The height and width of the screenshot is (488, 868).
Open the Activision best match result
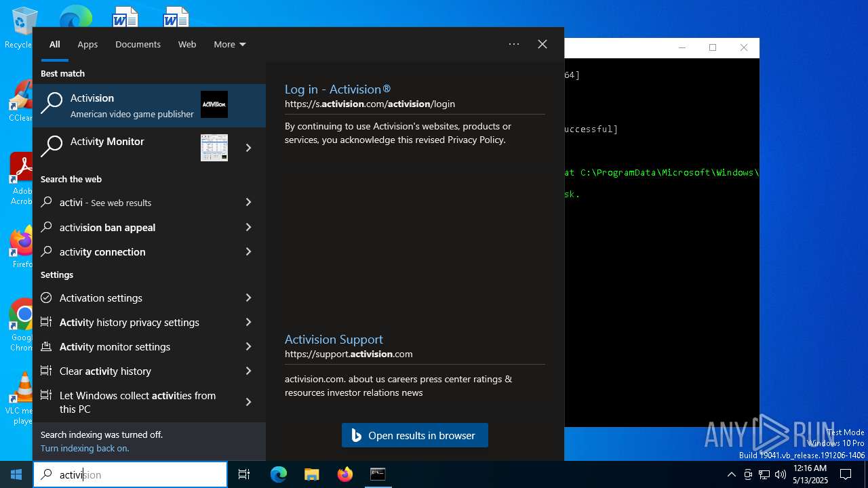pos(149,105)
